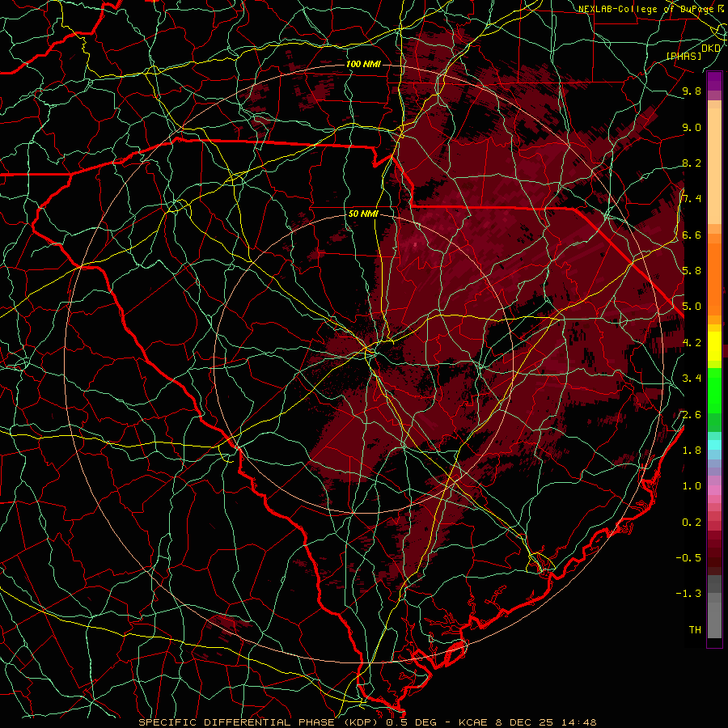Click the 5.8 value on color scale

pyautogui.click(x=692, y=271)
